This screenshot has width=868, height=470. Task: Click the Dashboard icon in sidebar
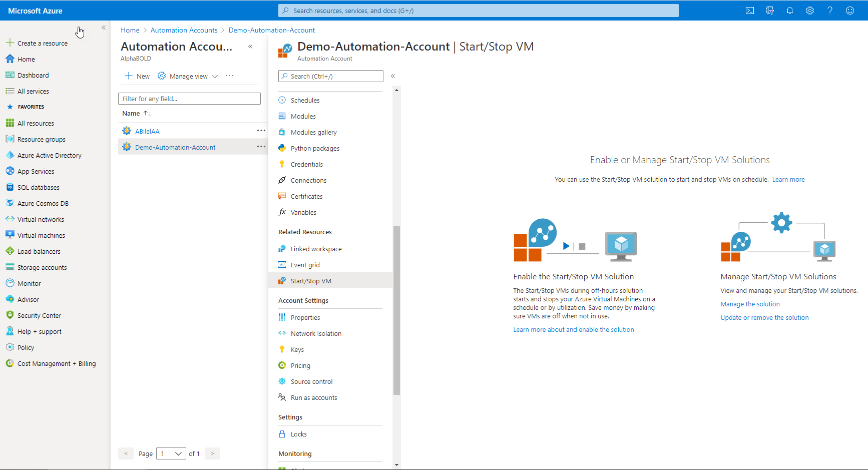10,75
